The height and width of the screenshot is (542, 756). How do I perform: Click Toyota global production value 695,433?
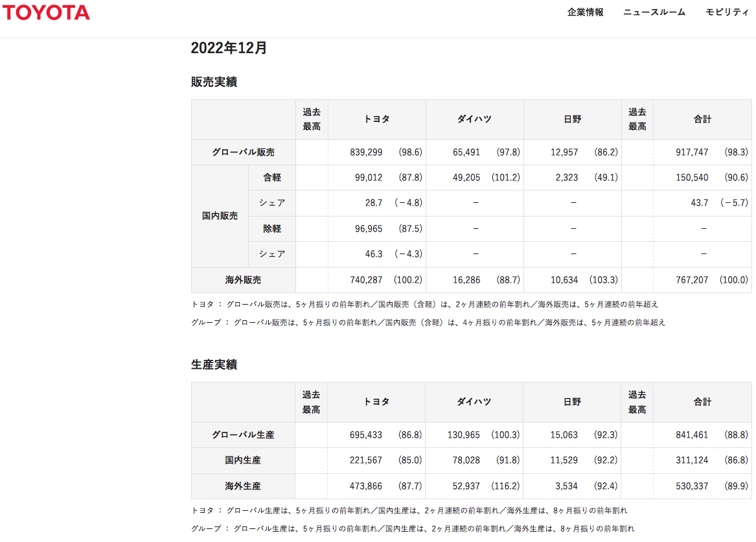point(366,435)
